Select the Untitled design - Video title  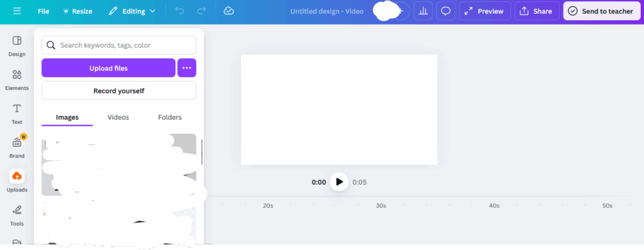pyautogui.click(x=327, y=11)
